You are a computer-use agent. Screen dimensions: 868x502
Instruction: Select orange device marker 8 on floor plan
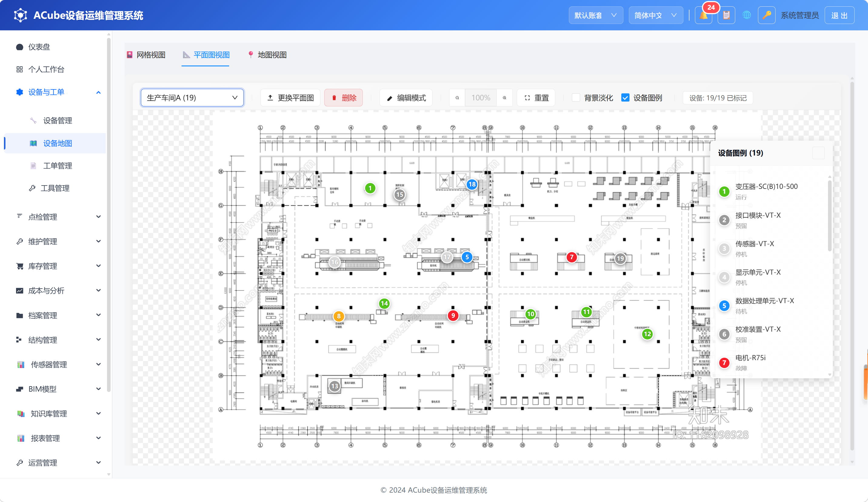tap(339, 316)
